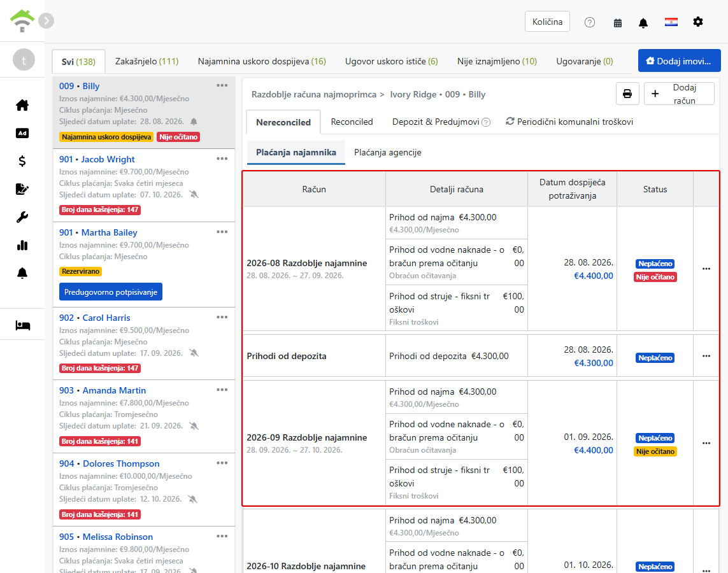Screen dimensions: 728x573
Task: Open the more menu for 902 Carol Harris
Action: coord(222,317)
